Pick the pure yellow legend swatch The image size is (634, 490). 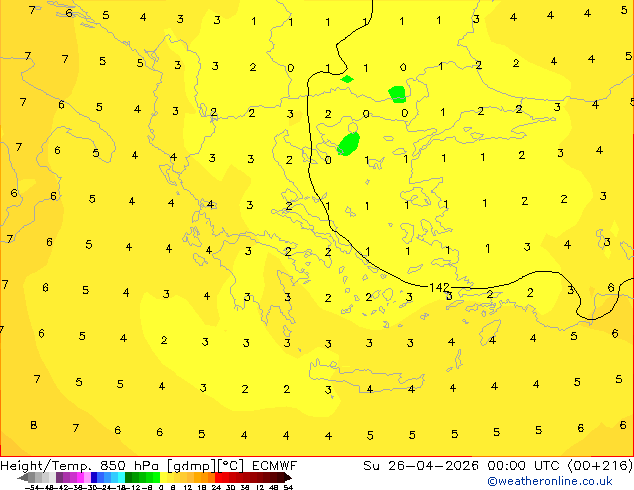coord(163,478)
